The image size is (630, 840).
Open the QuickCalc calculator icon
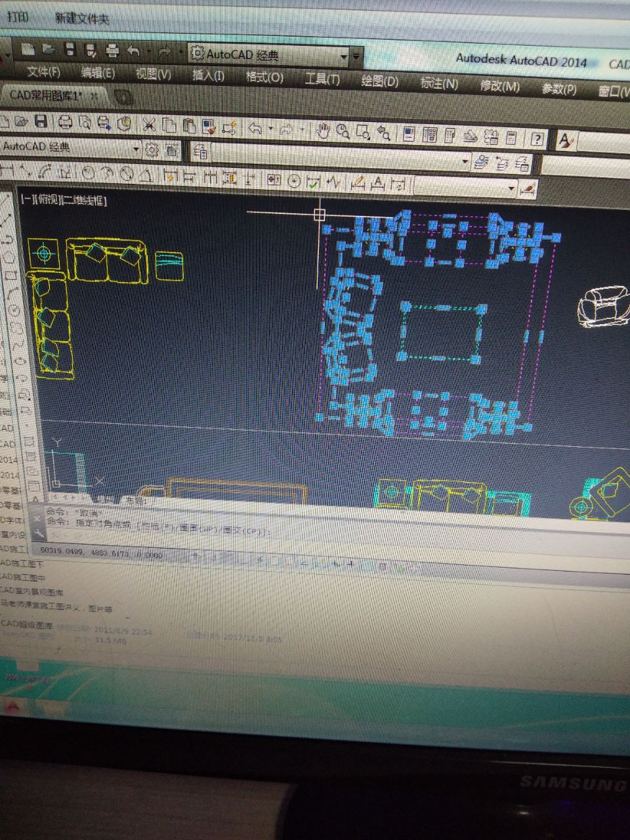513,138
